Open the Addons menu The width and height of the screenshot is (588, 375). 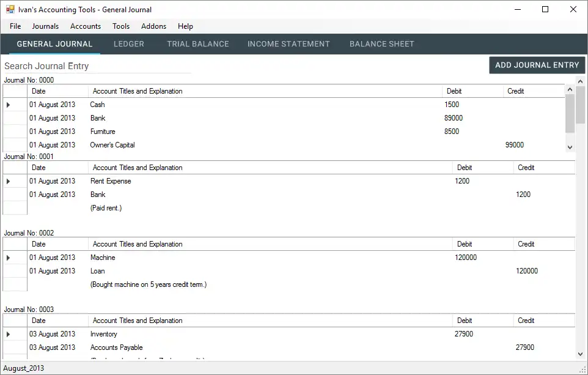pos(153,26)
